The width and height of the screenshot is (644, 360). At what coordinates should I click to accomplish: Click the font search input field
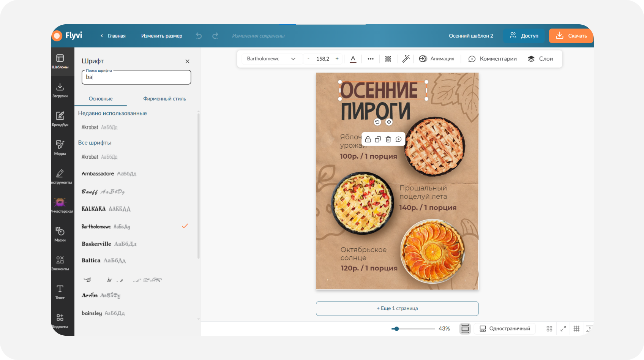(136, 77)
